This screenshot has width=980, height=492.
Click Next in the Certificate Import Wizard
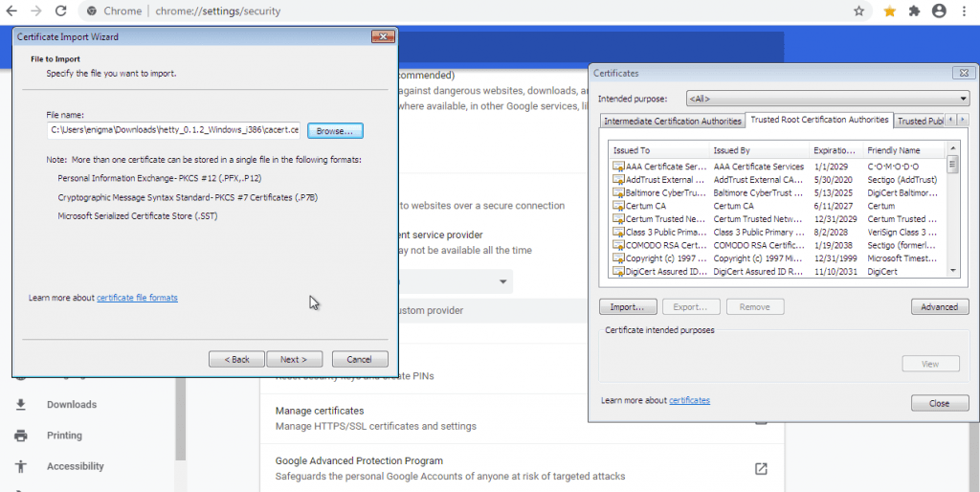[295, 360]
